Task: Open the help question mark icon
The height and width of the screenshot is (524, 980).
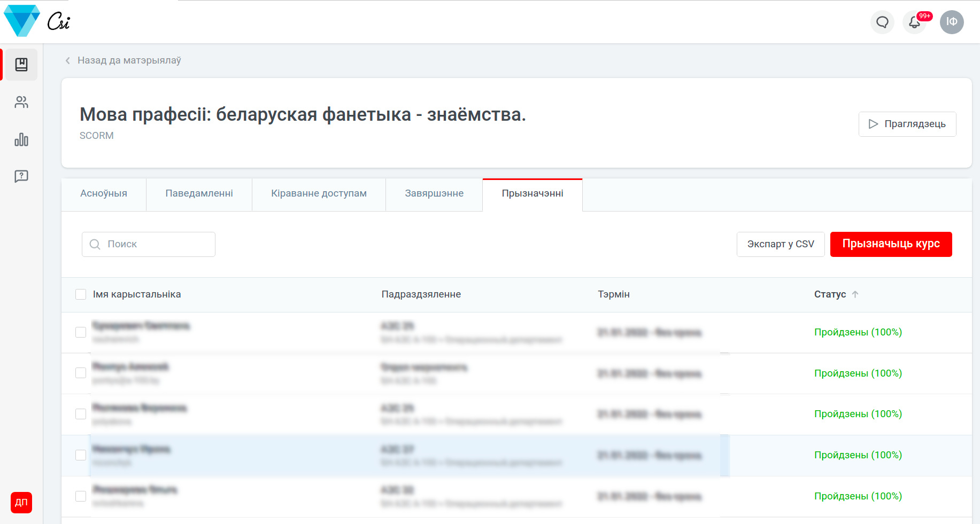Action: click(21, 176)
